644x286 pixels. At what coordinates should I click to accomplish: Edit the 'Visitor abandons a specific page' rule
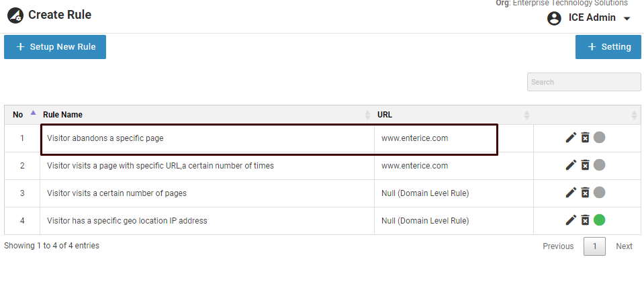point(571,138)
